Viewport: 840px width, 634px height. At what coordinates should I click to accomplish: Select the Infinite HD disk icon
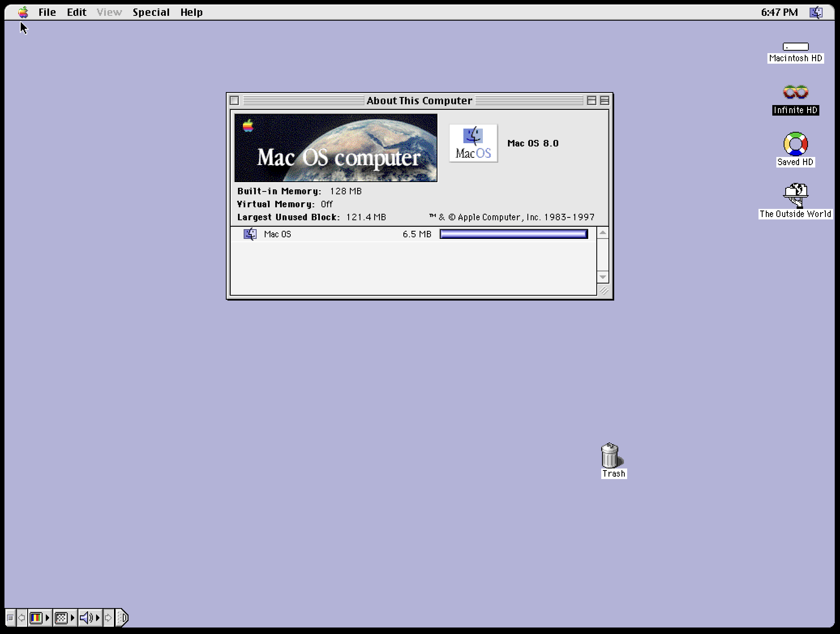pos(795,92)
